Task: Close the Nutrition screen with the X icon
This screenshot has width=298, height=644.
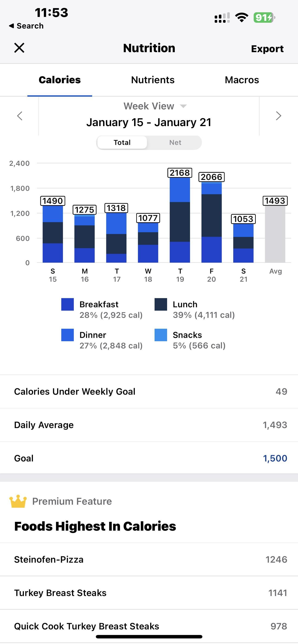Action: 19,48
